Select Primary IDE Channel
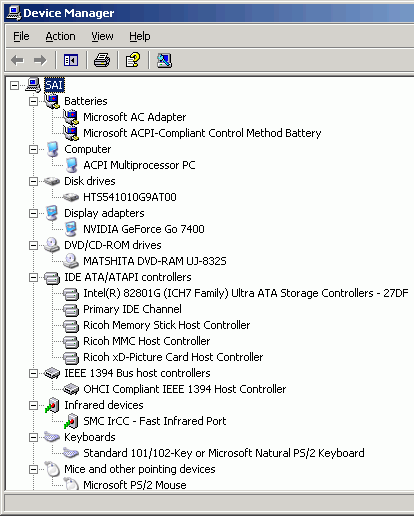This screenshot has width=414, height=516. (132, 309)
